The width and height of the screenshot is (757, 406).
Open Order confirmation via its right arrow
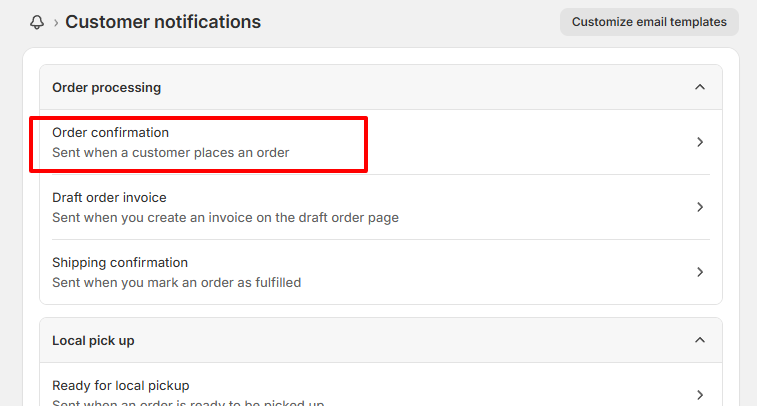(x=700, y=142)
